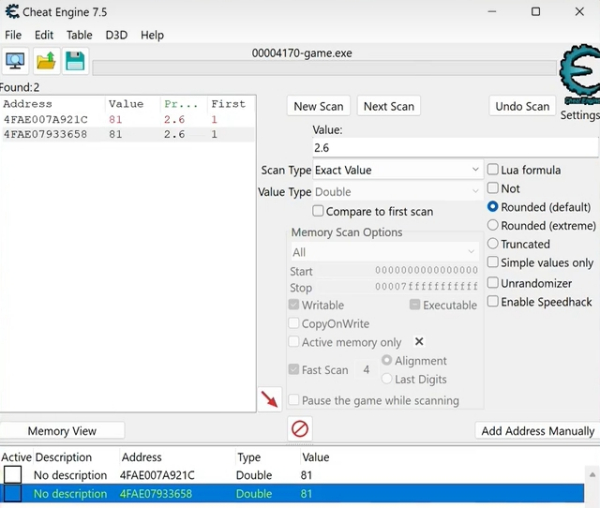The width and height of the screenshot is (600, 508).
Task: Sort results by the Value column header
Action: (133, 104)
